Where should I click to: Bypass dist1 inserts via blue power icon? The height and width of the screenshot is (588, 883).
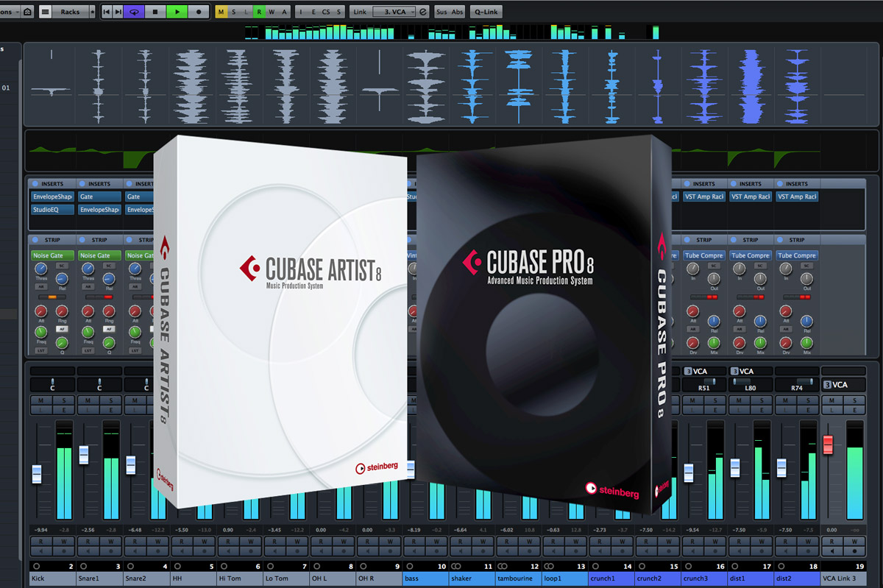click(x=734, y=183)
